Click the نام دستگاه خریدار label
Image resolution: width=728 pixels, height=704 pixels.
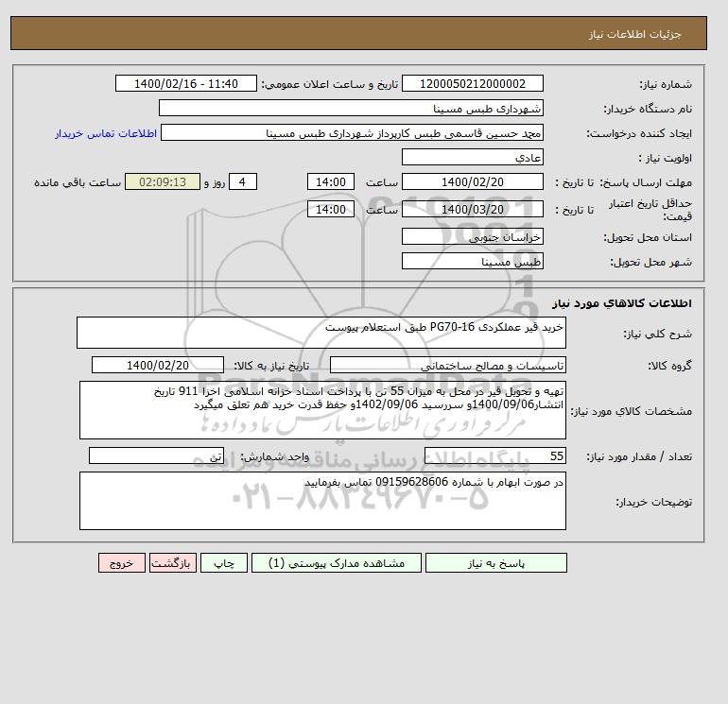click(648, 109)
